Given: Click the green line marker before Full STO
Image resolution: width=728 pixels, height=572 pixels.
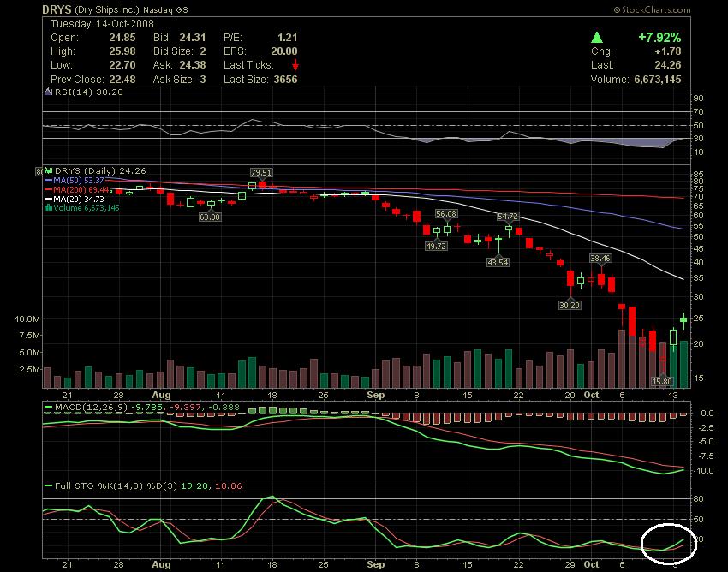Looking at the screenshot, I should tap(48, 486).
